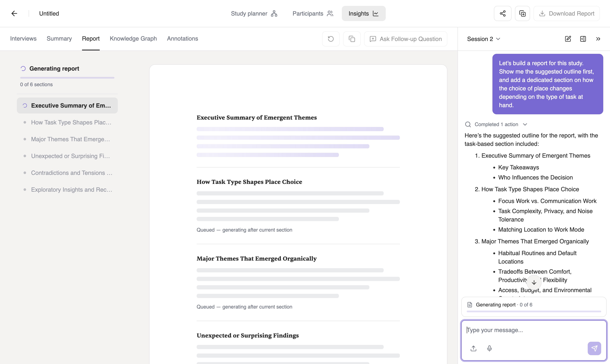Click the microphone icon
This screenshot has width=610, height=364.
click(489, 348)
